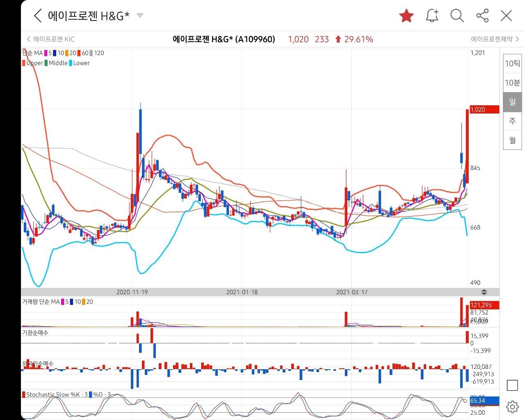
Task: Click the 기관순매수 indicator label
Action: [x=35, y=333]
